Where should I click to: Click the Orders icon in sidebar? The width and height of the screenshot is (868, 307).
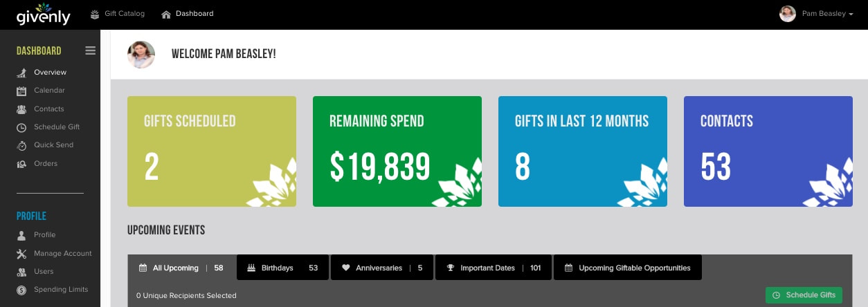[x=21, y=164]
